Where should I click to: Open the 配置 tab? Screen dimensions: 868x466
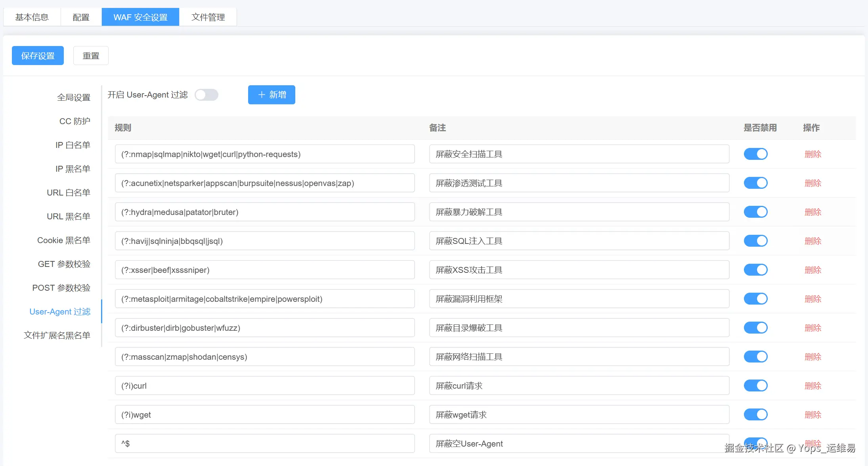[81, 17]
